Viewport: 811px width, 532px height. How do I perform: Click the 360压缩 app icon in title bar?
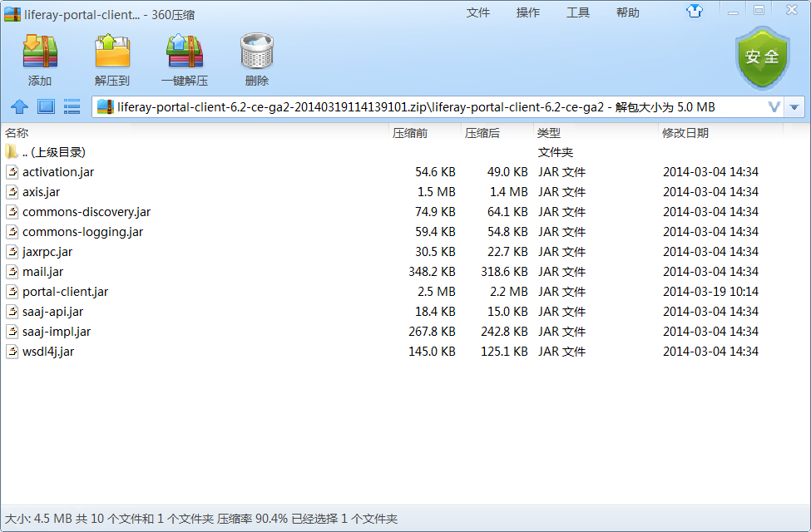point(12,14)
